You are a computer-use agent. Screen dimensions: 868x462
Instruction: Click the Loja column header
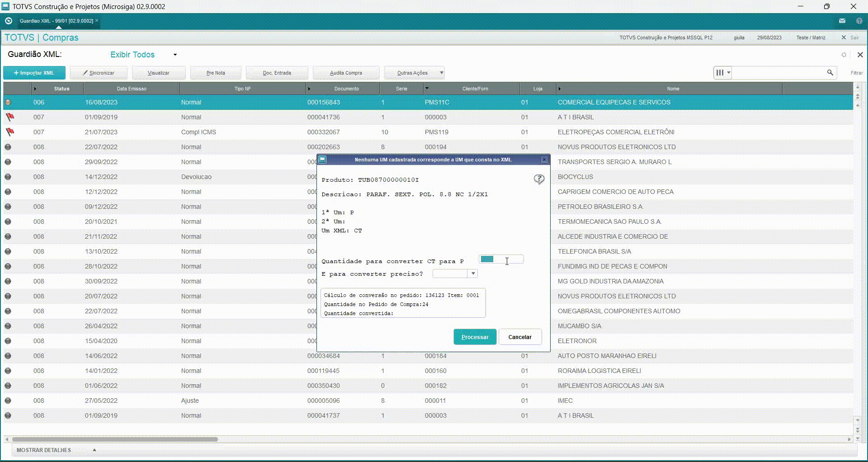538,89
